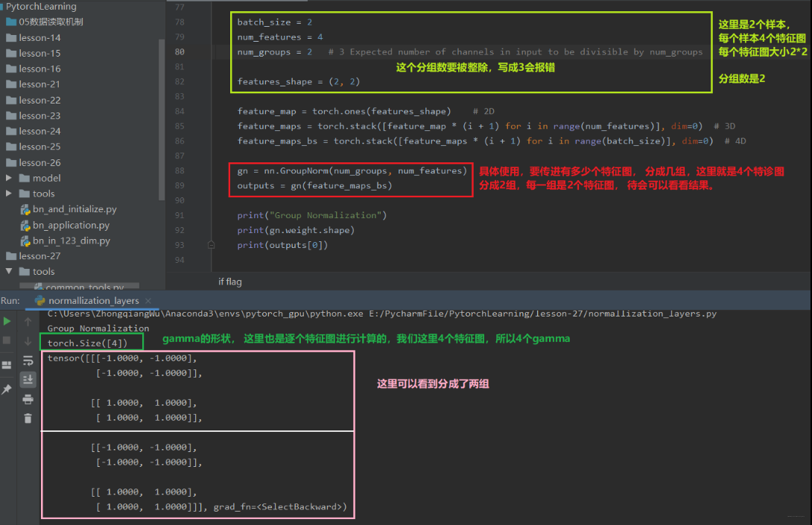Click the 'Group Normalization' console output line
The image size is (812, 525).
98,328
